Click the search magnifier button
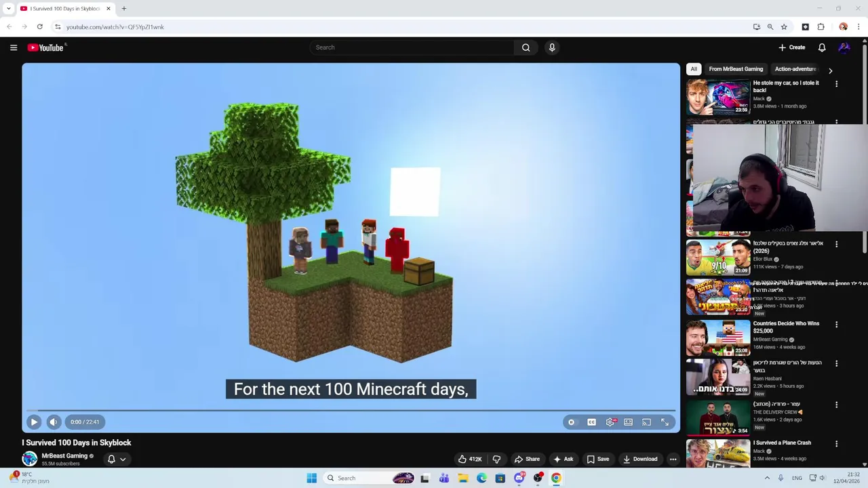This screenshot has width=868, height=488. pyautogui.click(x=526, y=47)
